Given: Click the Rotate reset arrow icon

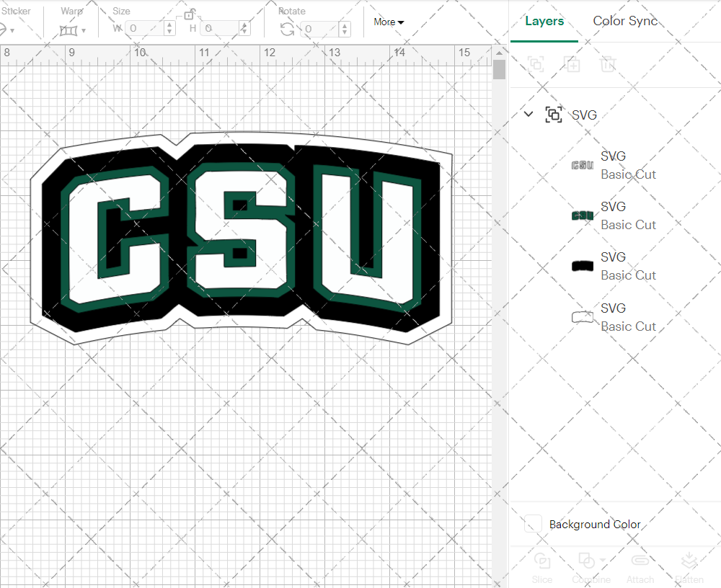Looking at the screenshot, I should [x=287, y=29].
